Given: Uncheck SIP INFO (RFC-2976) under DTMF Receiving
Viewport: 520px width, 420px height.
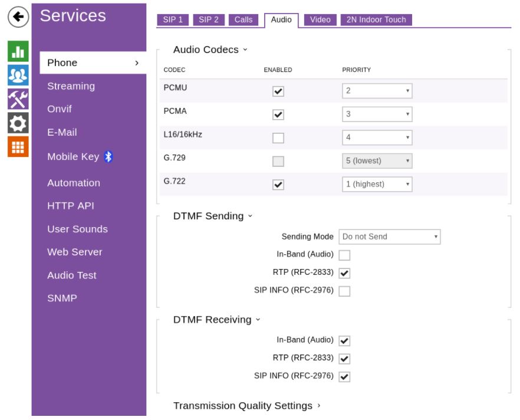Looking at the screenshot, I should (x=344, y=376).
